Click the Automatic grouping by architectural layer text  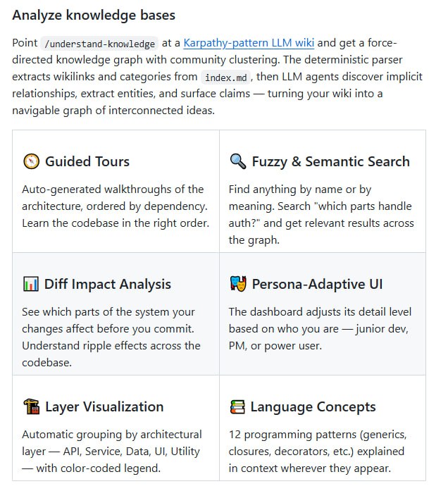point(112,452)
